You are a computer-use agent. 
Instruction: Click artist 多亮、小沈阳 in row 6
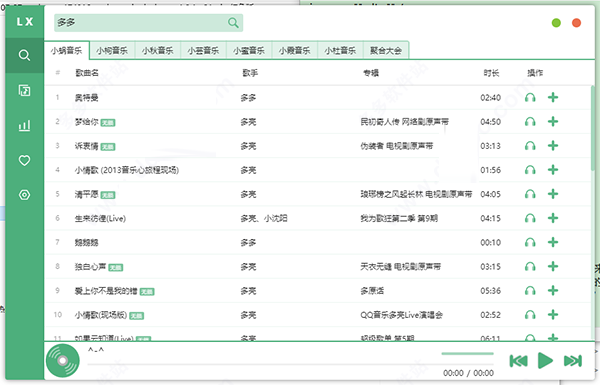pyautogui.click(x=264, y=218)
